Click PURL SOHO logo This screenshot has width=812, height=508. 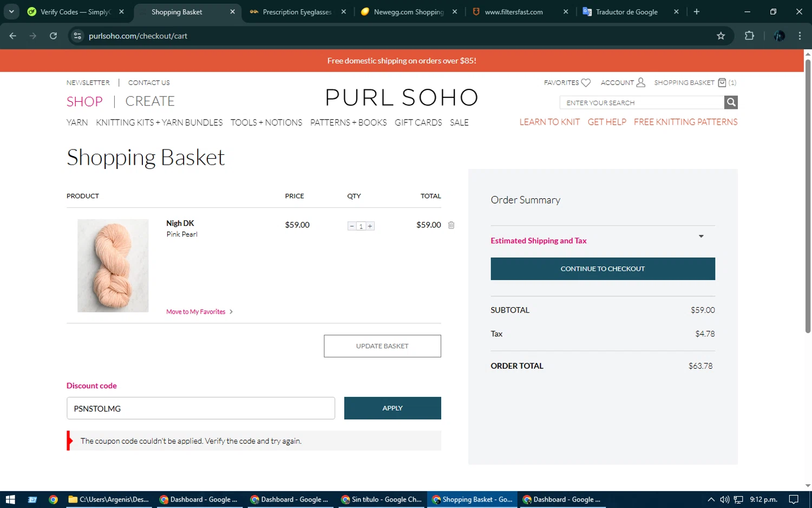coord(402,97)
